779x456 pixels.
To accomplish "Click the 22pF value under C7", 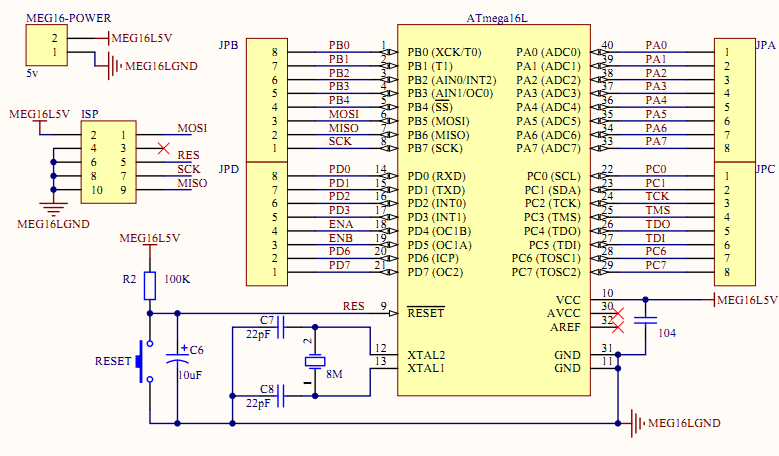I will [x=258, y=334].
